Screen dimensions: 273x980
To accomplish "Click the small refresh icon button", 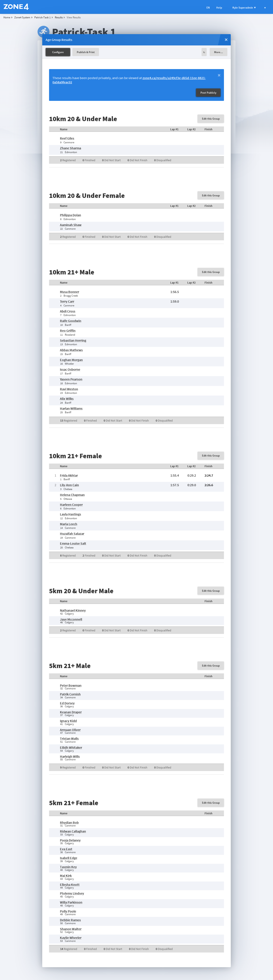I will click(204, 52).
